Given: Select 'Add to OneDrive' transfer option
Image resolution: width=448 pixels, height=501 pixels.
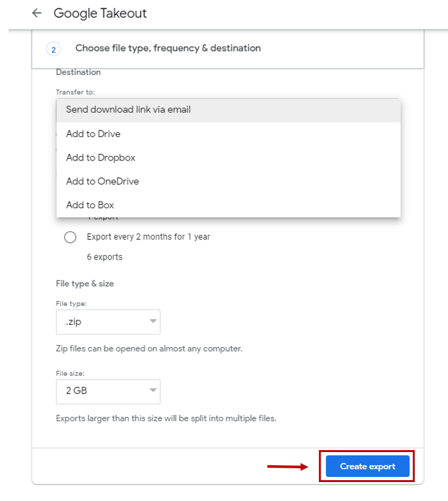Looking at the screenshot, I should pos(102,181).
